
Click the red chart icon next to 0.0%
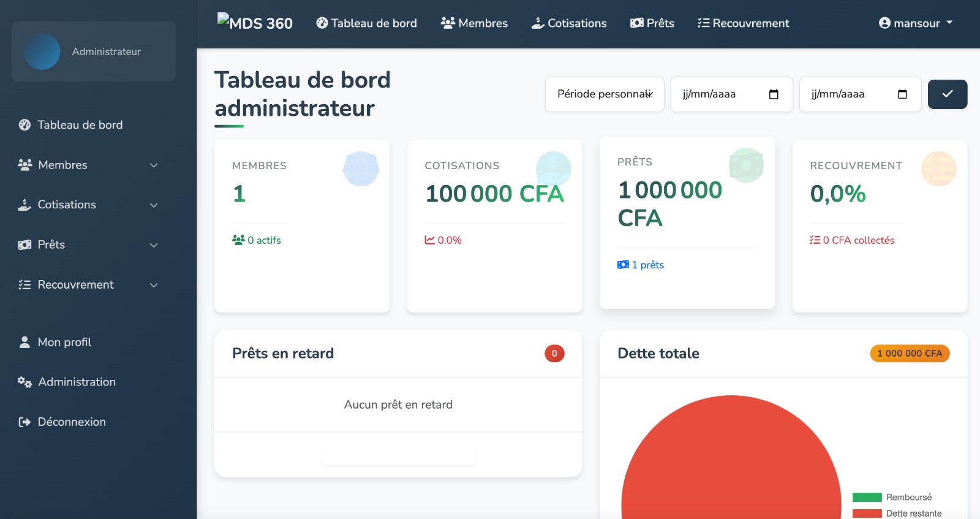coord(430,240)
